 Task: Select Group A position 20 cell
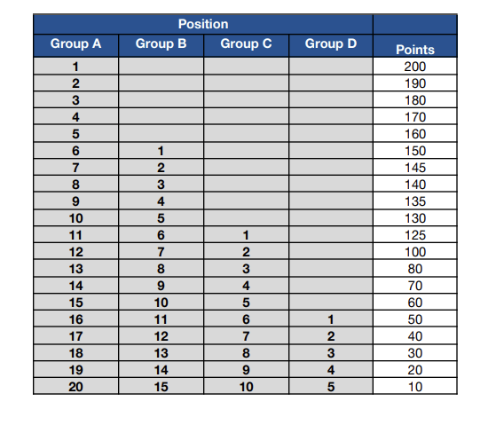click(75, 386)
